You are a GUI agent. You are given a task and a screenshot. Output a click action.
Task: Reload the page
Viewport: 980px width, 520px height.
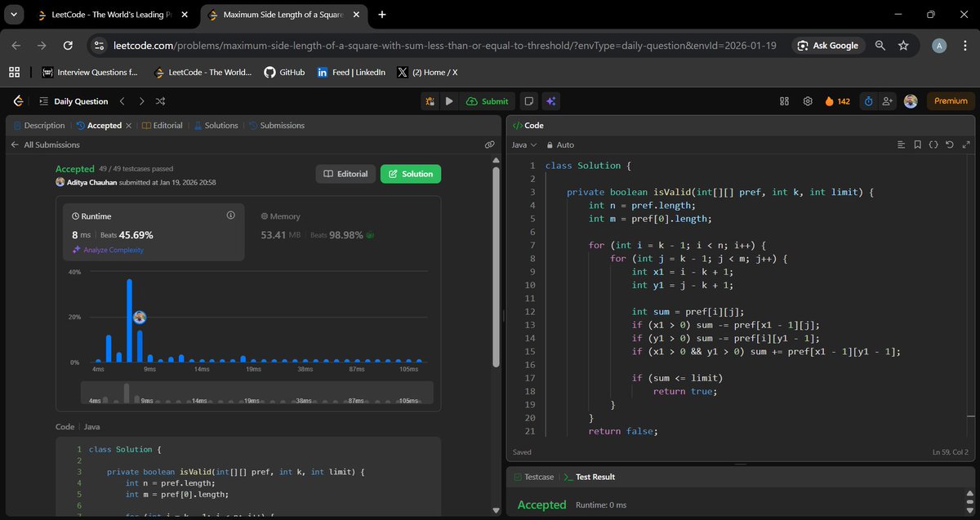coord(67,46)
